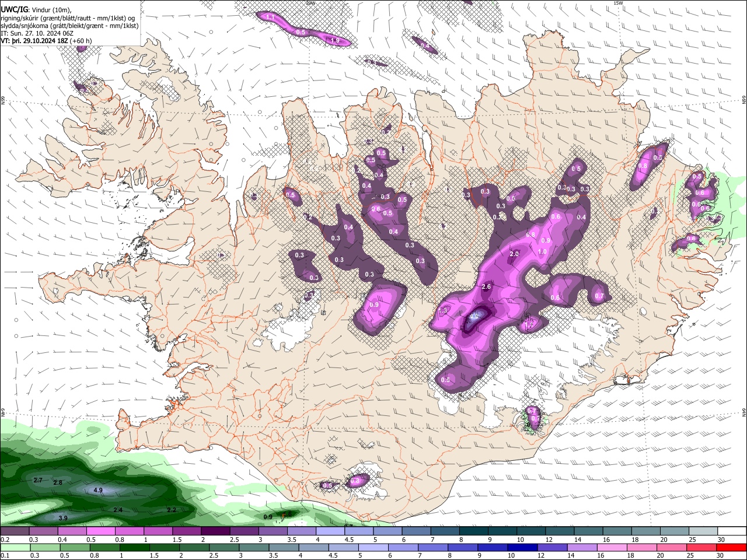The image size is (747, 560).
Task: Click the dark purple swatch above top-row label 0.2
Action: [15, 531]
